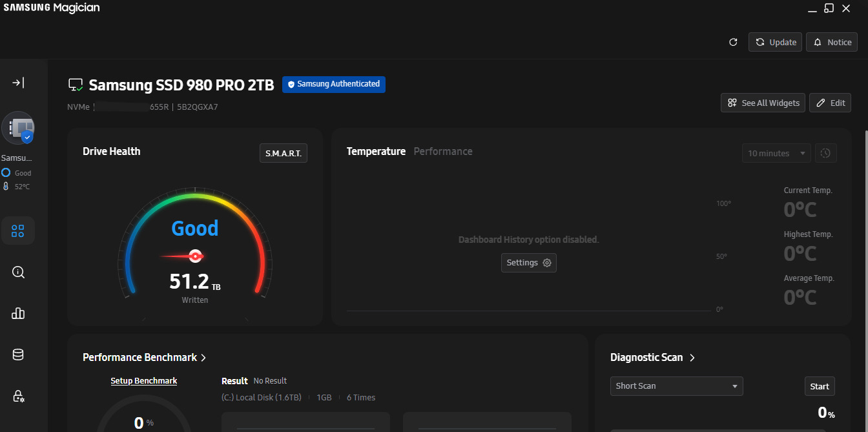Click the Update button
868x432 pixels.
776,42
